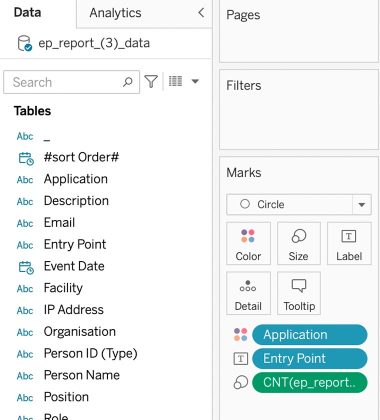This screenshot has height=420, width=380.
Task: Click the CNT(ep_report..) green pill
Action: [310, 383]
